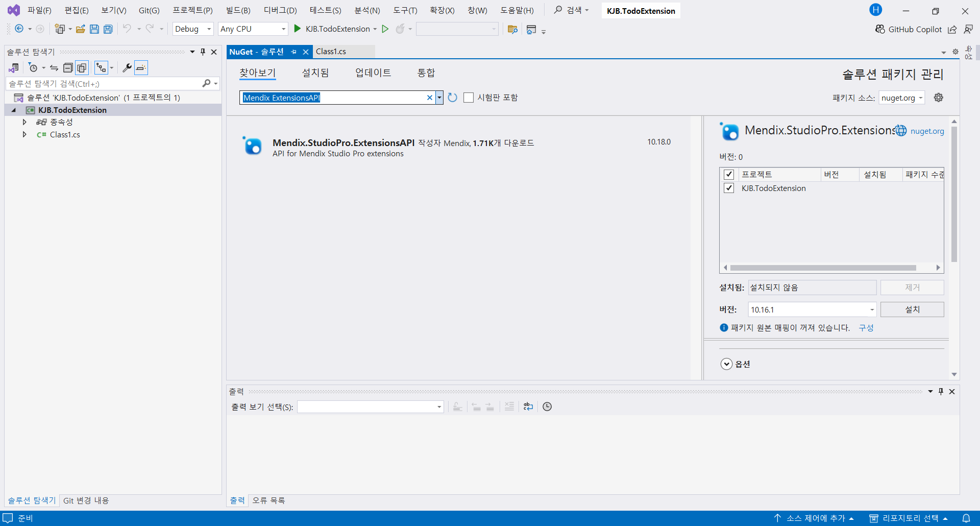The image size is (980, 526).
Task: Click the send feedback person icon
Action: coord(968,29)
